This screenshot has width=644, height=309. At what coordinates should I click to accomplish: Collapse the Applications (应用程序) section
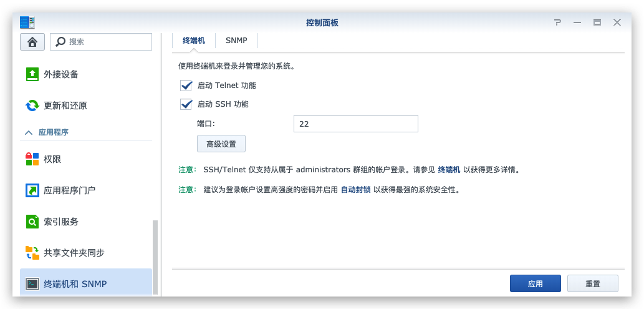tap(28, 132)
